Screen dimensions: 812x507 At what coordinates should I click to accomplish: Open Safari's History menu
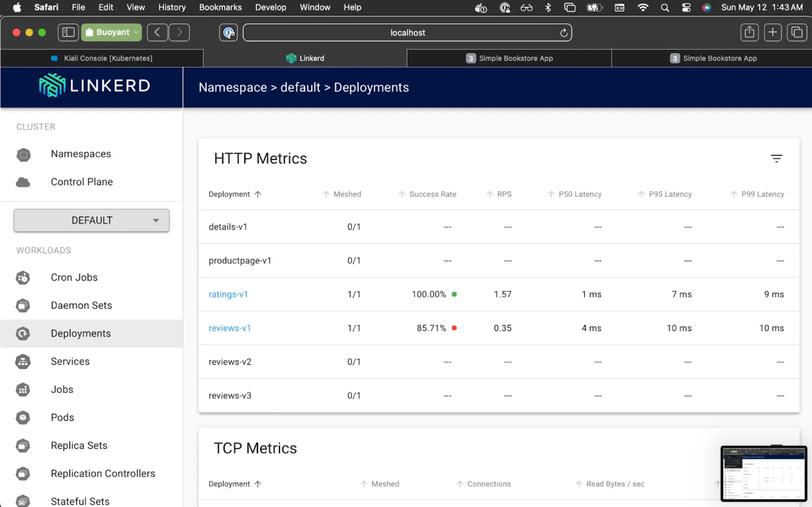171,8
